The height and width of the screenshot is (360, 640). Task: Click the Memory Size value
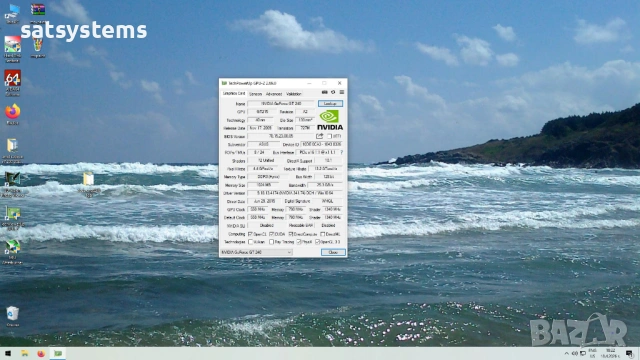[x=264, y=185]
